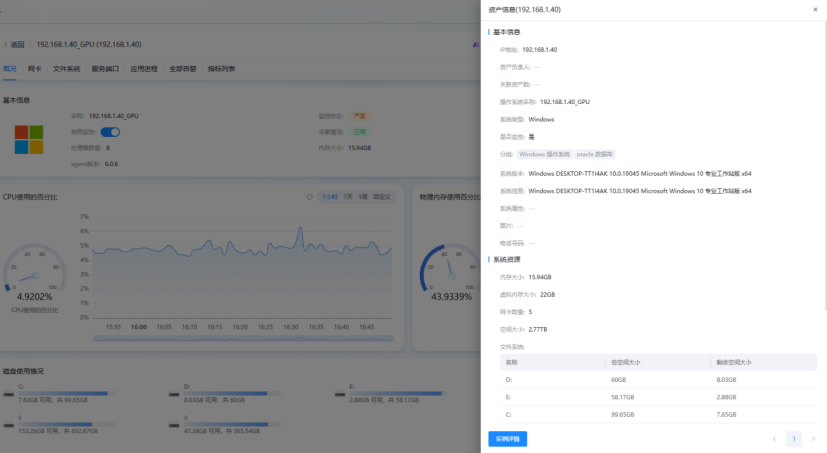Screen dimensions: 827x453
Task: Click the 总空间大小 column header
Action: pos(626,362)
